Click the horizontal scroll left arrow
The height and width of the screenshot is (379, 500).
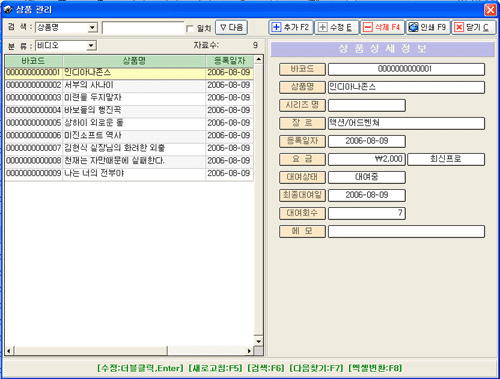coord(9,351)
